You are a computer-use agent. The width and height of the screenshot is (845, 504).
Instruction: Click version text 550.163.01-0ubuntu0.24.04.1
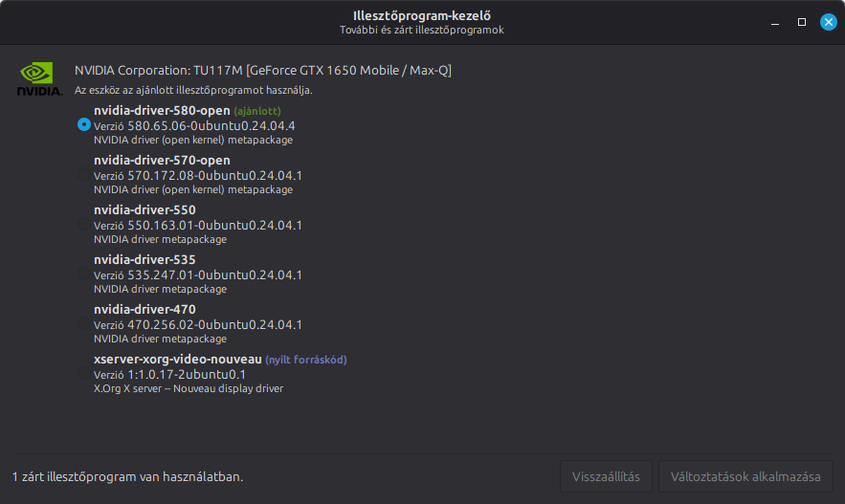pyautogui.click(x=214, y=225)
